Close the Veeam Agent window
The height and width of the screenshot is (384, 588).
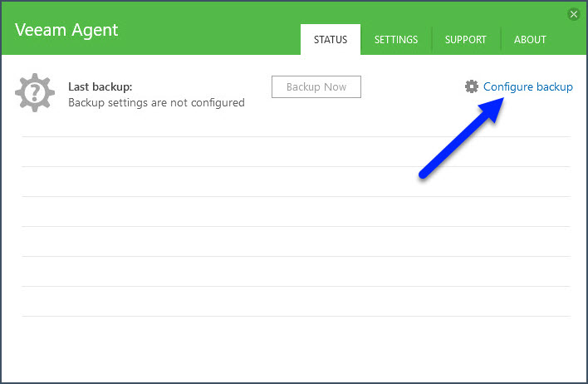[574, 14]
